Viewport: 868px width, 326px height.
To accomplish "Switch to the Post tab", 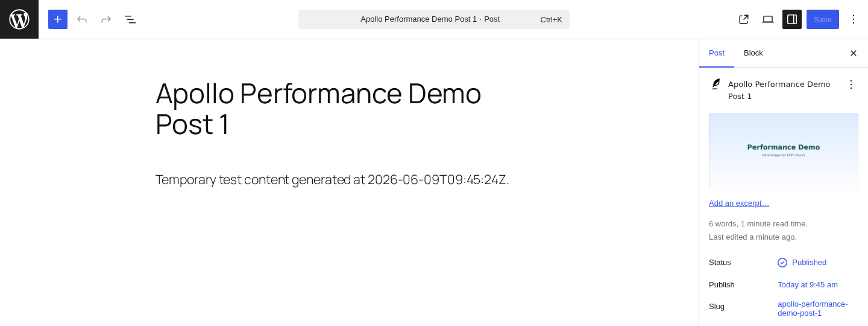I will point(717,53).
